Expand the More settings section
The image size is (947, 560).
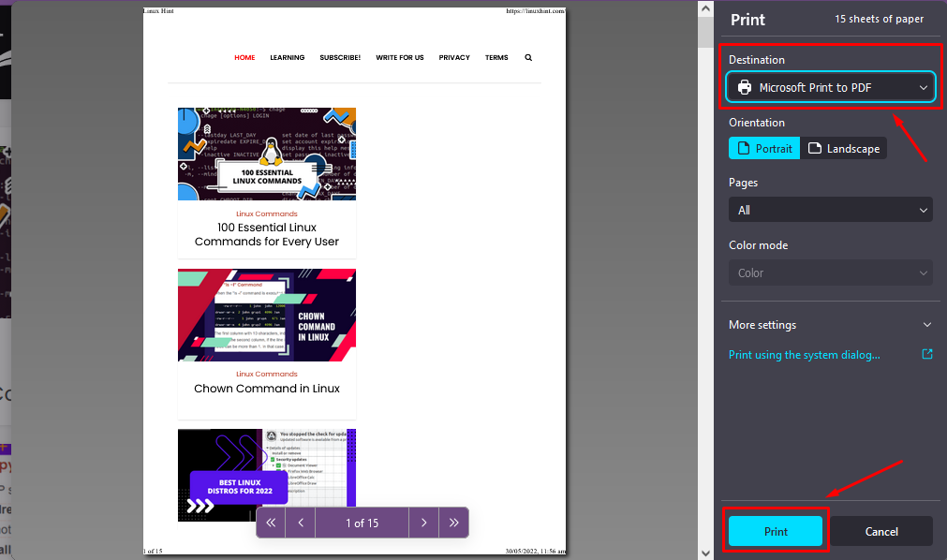pos(830,325)
